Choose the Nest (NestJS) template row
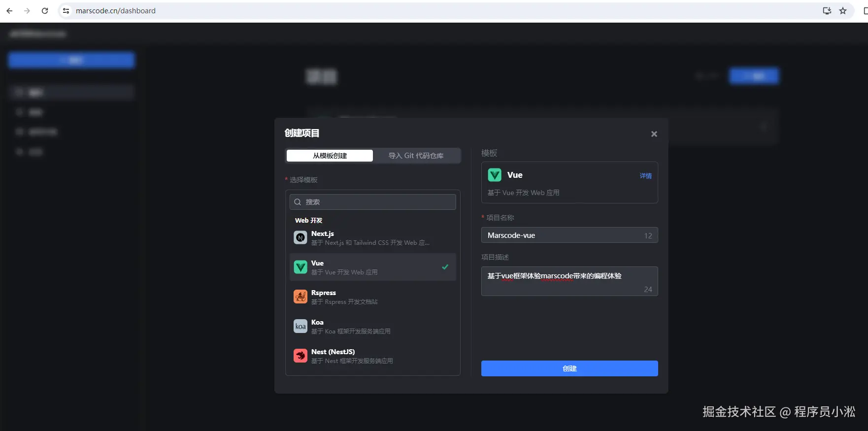The image size is (868, 431). pos(373,356)
